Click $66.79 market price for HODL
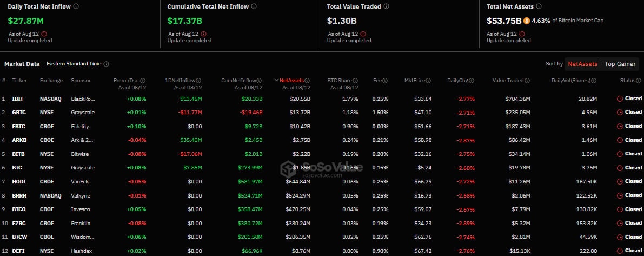This screenshot has height=256, width=644. pyautogui.click(x=423, y=182)
